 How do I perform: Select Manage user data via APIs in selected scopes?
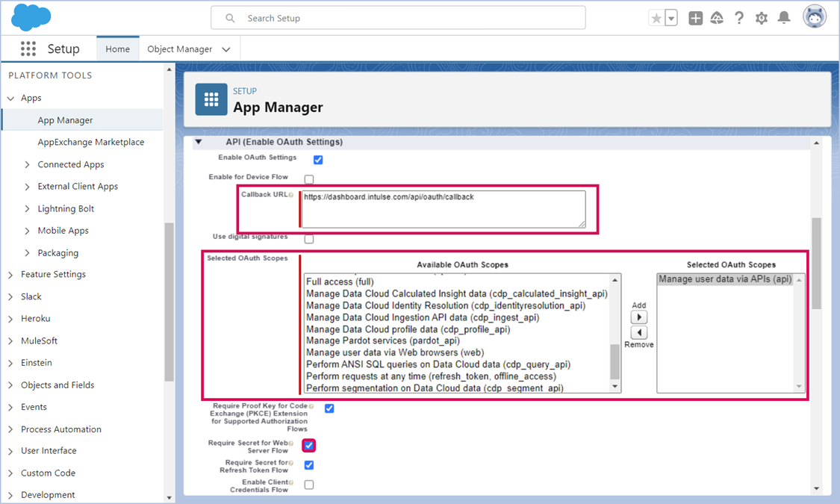[x=725, y=279]
